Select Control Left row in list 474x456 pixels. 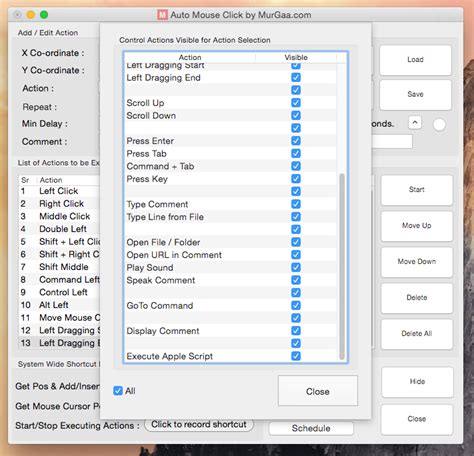tap(59, 292)
